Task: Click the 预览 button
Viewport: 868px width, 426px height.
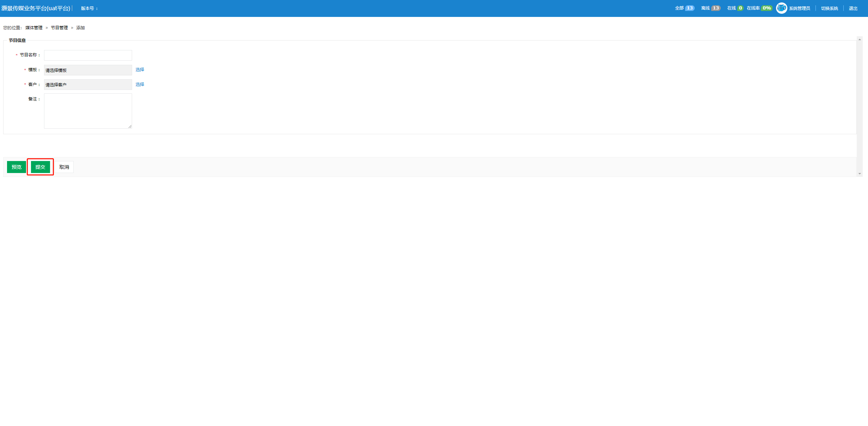Action: click(x=17, y=167)
